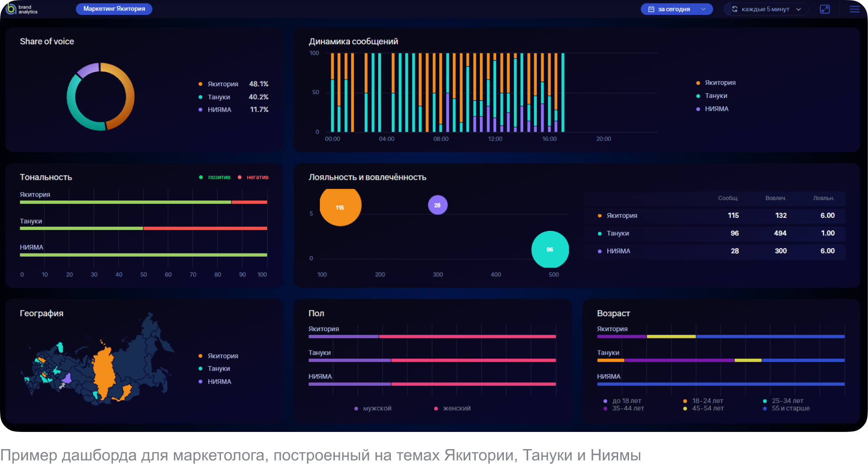Click Якитория age bar in Возраст
This screenshot has width=868, height=464.
pyautogui.click(x=721, y=337)
